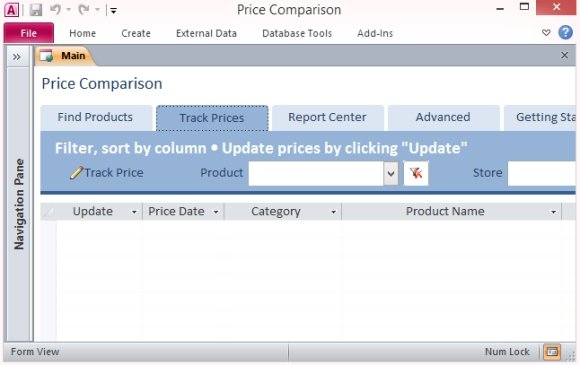
Task: Click the Navigation Pane vertical bar
Action: pyautogui.click(x=18, y=204)
